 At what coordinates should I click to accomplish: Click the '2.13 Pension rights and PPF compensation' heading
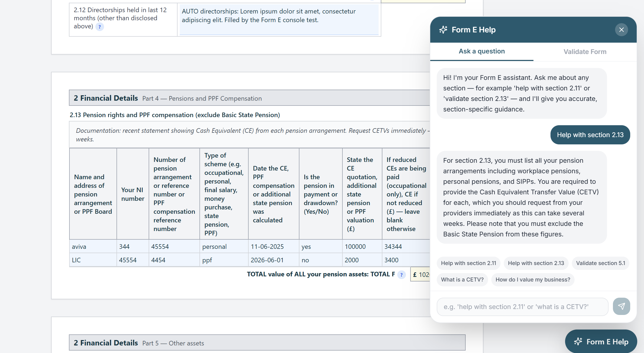pyautogui.click(x=175, y=115)
